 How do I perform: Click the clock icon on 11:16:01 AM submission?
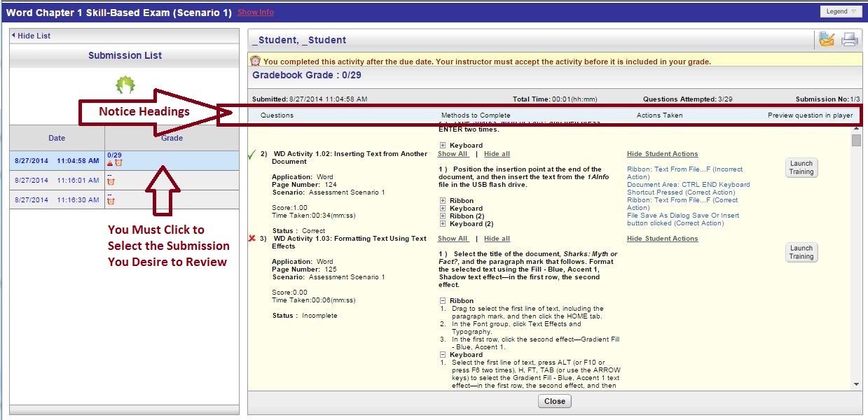(110, 182)
